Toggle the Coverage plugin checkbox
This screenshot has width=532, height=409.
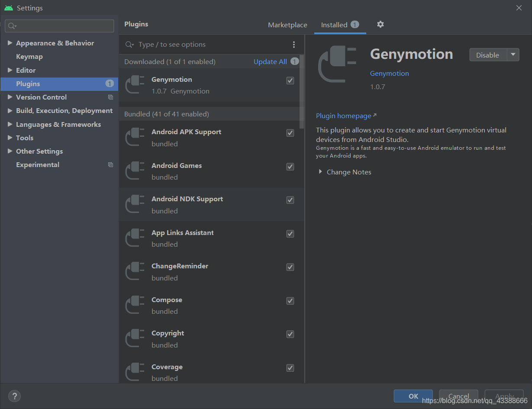(290, 368)
